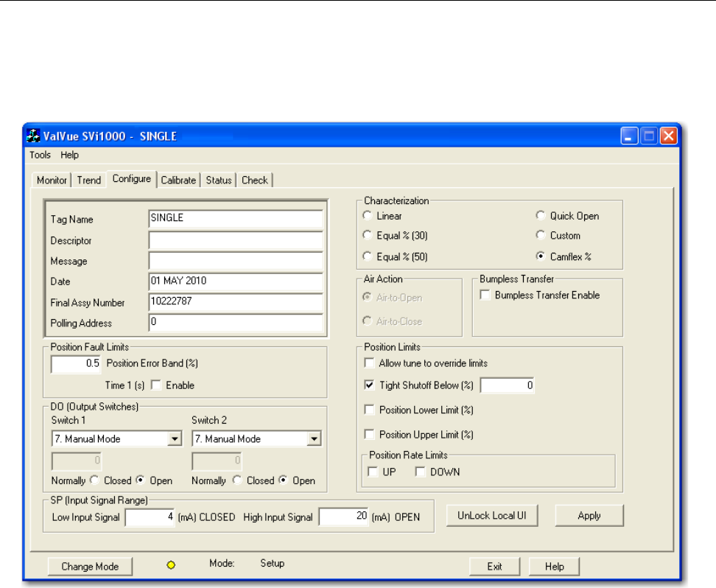Click the yellow mode indicator light
The width and height of the screenshot is (716, 588).
pos(172,566)
